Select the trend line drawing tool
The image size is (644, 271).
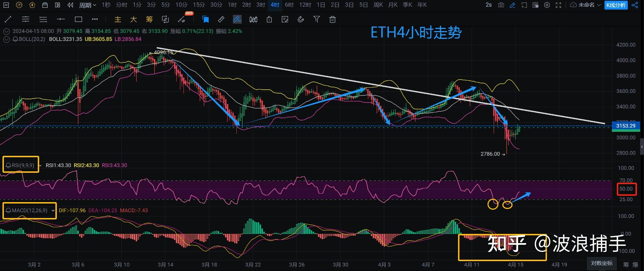tap(7, 19)
